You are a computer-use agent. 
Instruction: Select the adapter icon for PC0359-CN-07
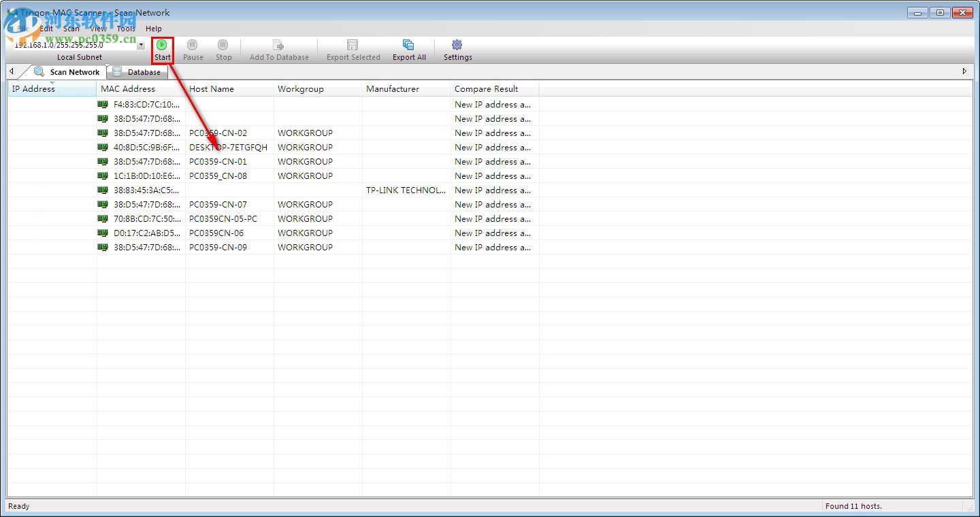click(103, 204)
